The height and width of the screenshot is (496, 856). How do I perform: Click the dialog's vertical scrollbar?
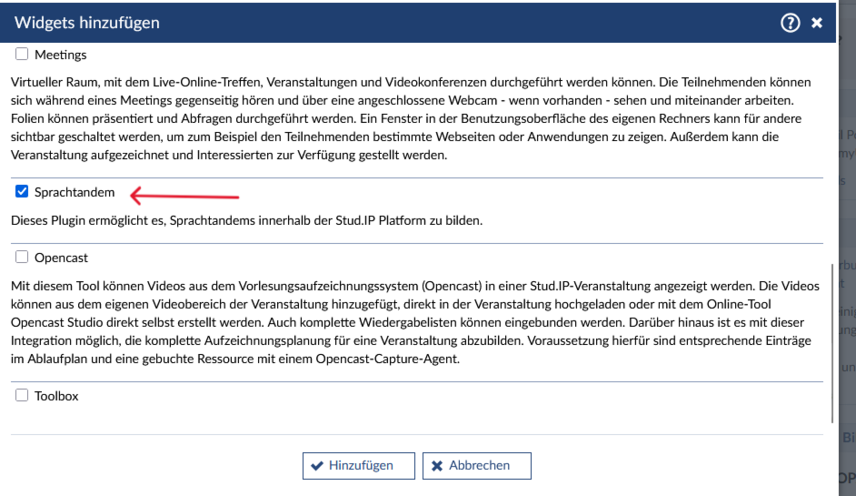pos(831,340)
